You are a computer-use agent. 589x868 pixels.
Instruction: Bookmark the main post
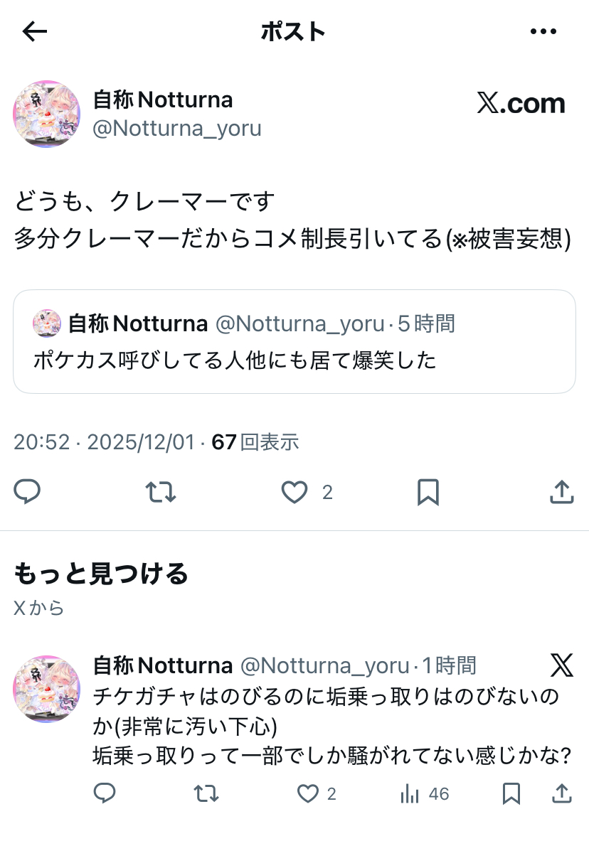click(428, 492)
